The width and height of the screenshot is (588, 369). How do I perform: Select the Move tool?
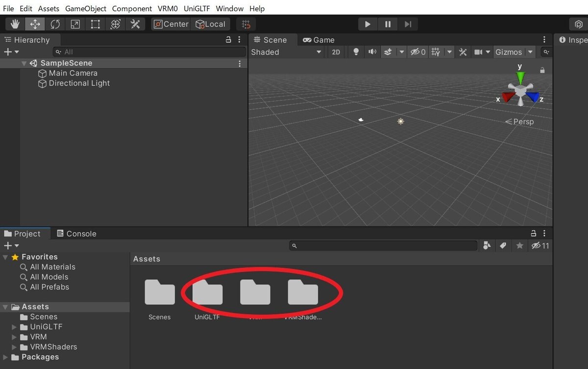35,24
